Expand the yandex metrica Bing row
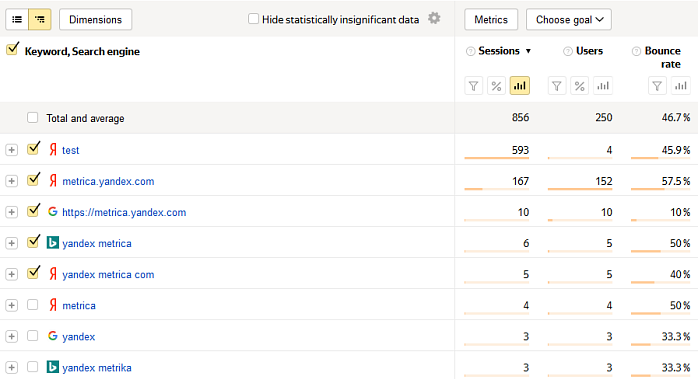 (x=12, y=243)
